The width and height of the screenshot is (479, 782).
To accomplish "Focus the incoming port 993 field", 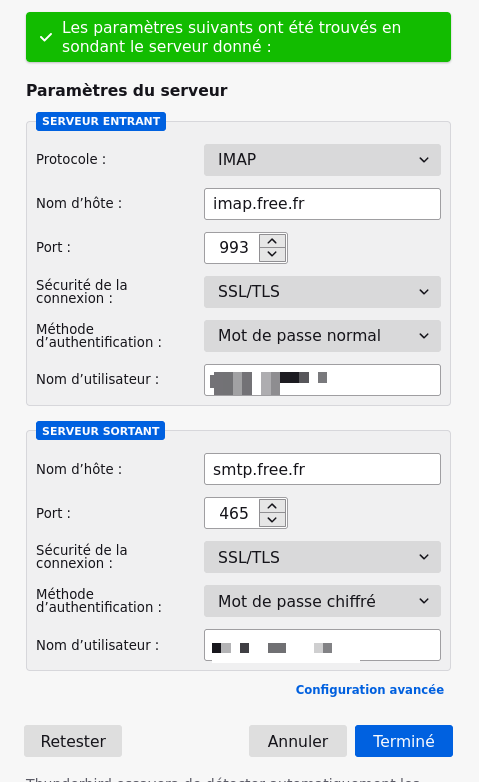I will click(x=233, y=248).
